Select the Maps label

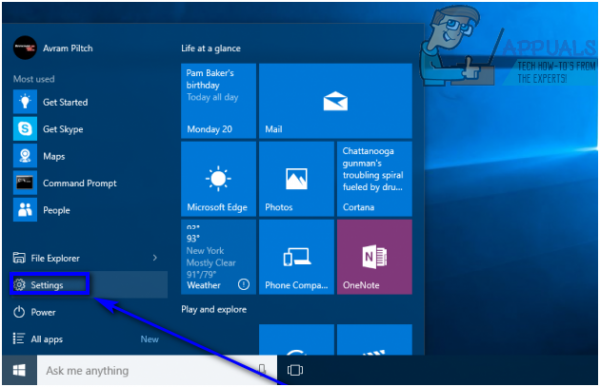point(54,157)
